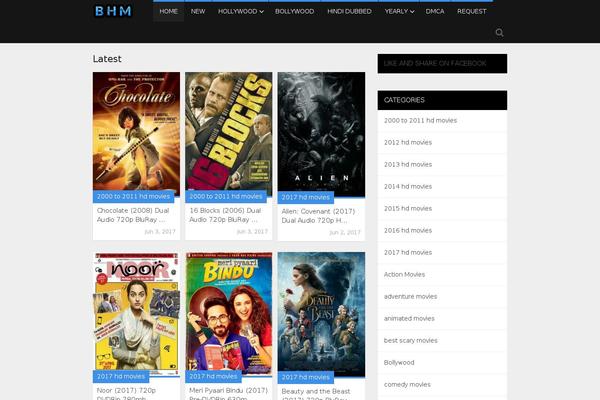Click Noor (2017) 720p title link
Viewport: 600px width, 400px height.
pos(126,394)
